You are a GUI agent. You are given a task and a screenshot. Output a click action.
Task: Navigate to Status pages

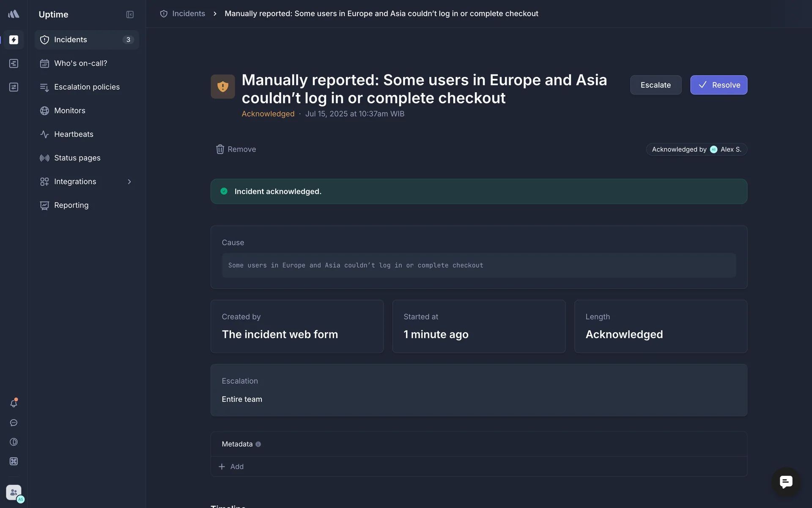tap(77, 158)
